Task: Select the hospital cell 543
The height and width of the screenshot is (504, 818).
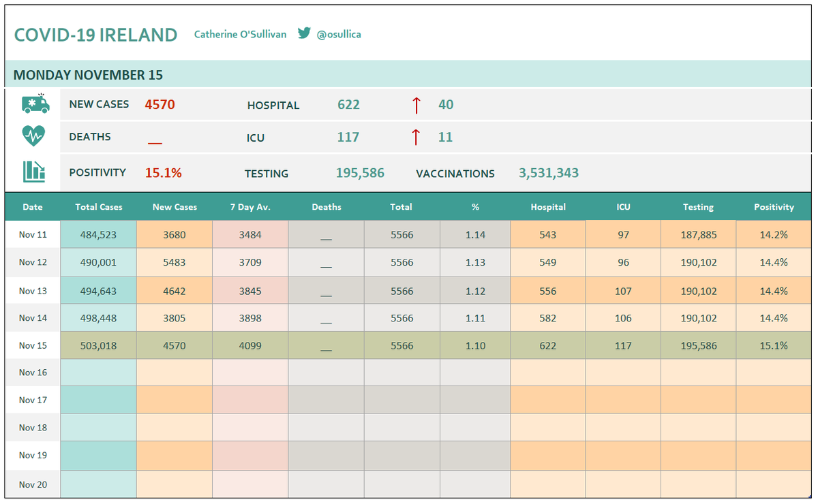Action: click(548, 234)
